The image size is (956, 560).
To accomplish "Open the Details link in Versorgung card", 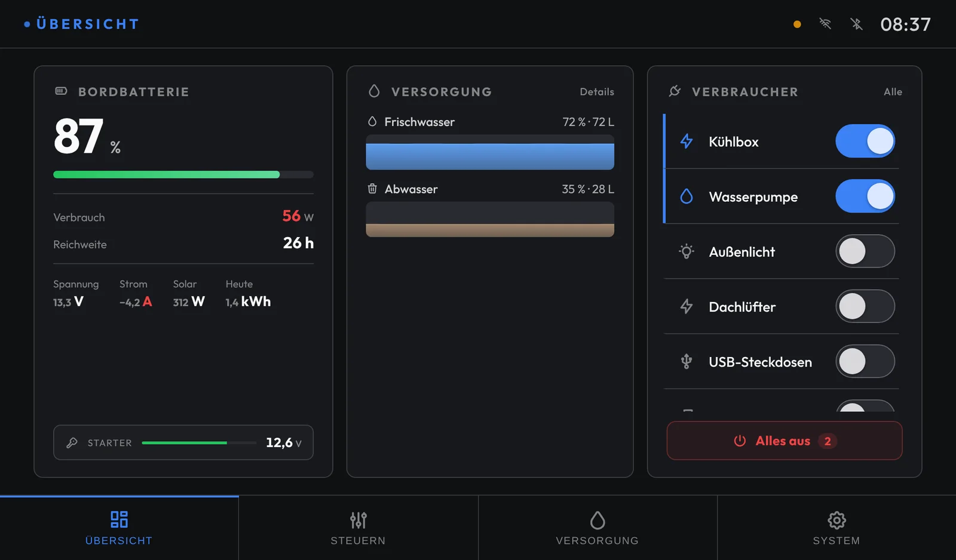I will pos(597,92).
